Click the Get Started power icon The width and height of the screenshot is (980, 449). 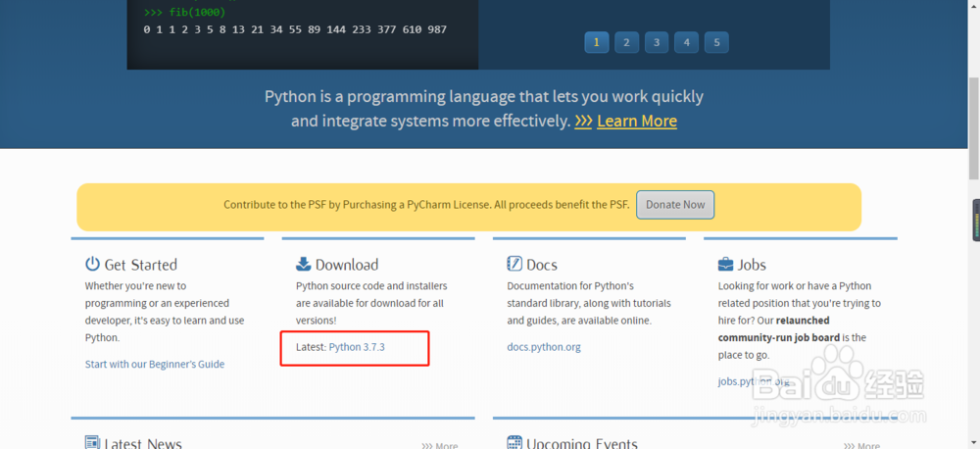[x=93, y=264]
